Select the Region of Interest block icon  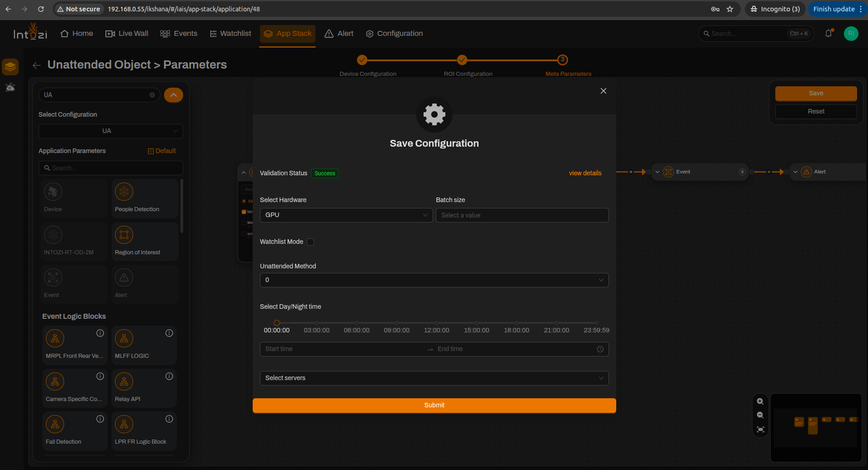(124, 235)
